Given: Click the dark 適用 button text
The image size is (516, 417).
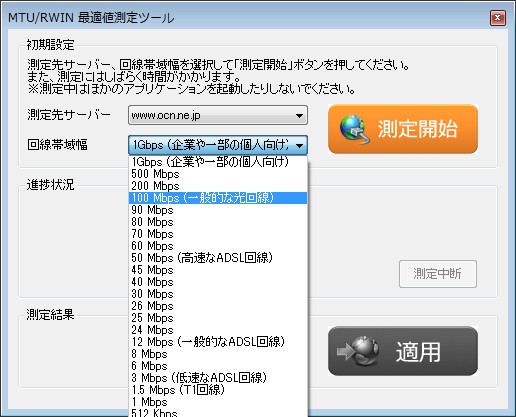Looking at the screenshot, I should (418, 351).
